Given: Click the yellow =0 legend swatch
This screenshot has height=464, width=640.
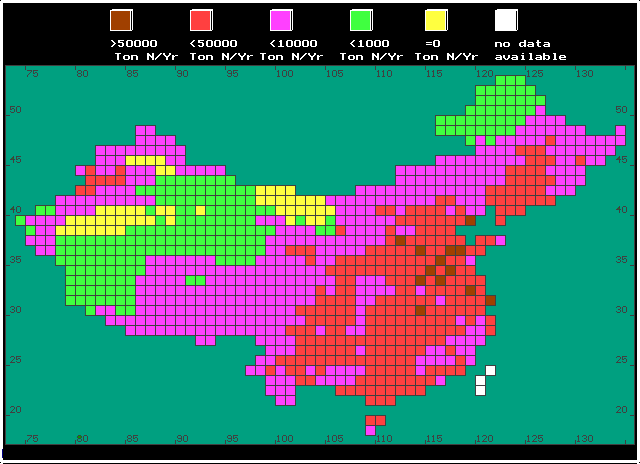Looking at the screenshot, I should pos(436,20).
